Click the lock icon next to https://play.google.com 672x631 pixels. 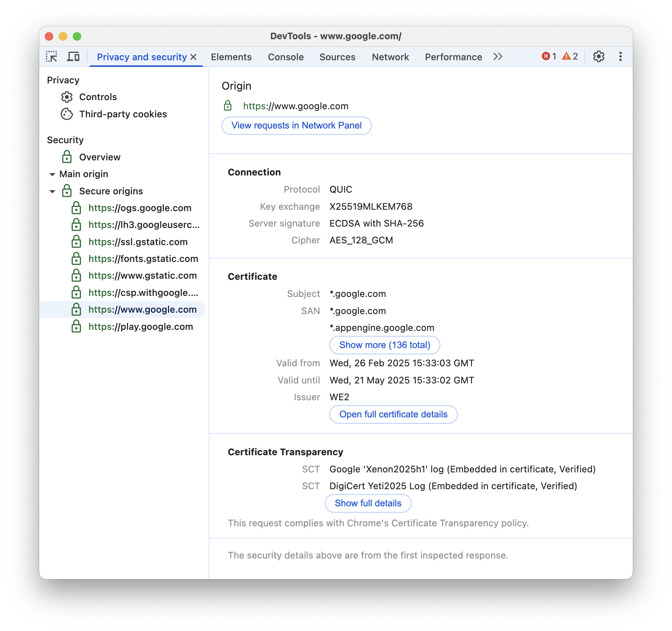75,326
